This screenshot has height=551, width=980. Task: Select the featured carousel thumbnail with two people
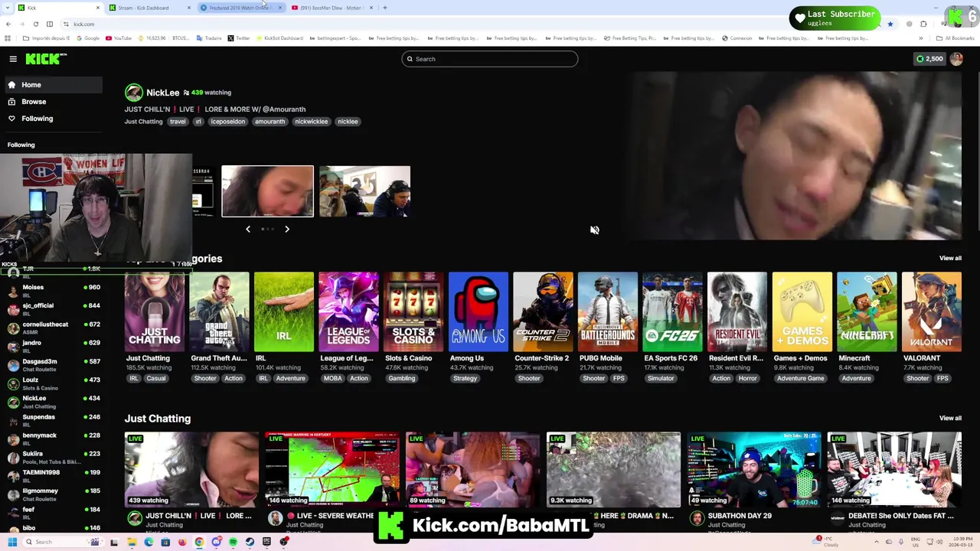(364, 191)
